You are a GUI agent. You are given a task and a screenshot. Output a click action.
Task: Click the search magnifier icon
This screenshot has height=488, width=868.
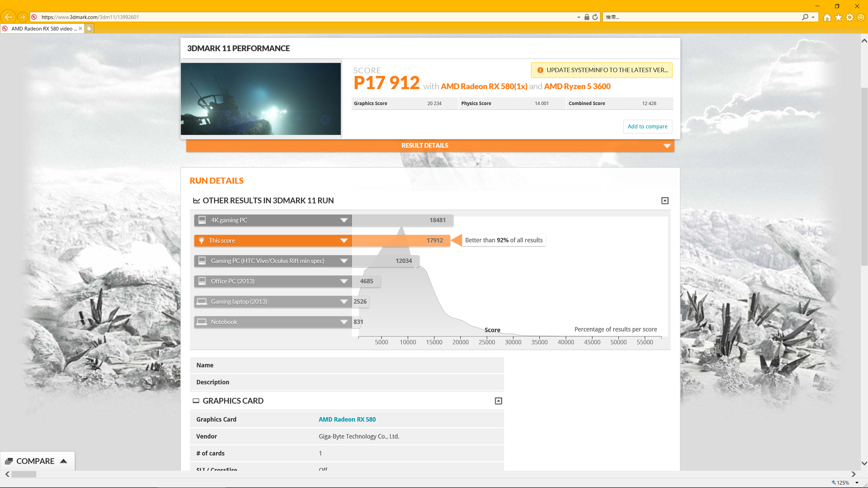tap(805, 17)
